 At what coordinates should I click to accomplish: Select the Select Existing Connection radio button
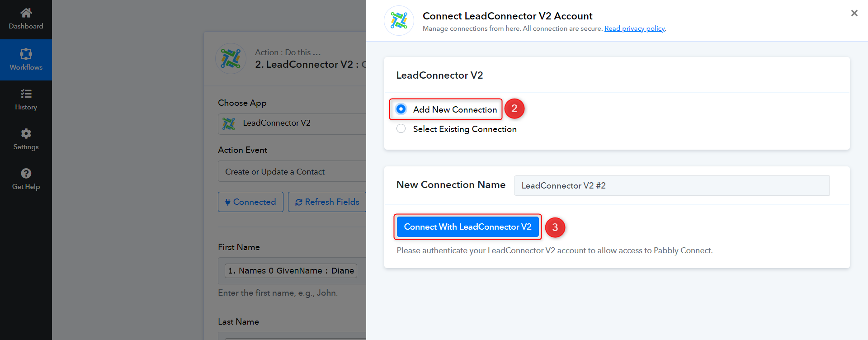(401, 129)
